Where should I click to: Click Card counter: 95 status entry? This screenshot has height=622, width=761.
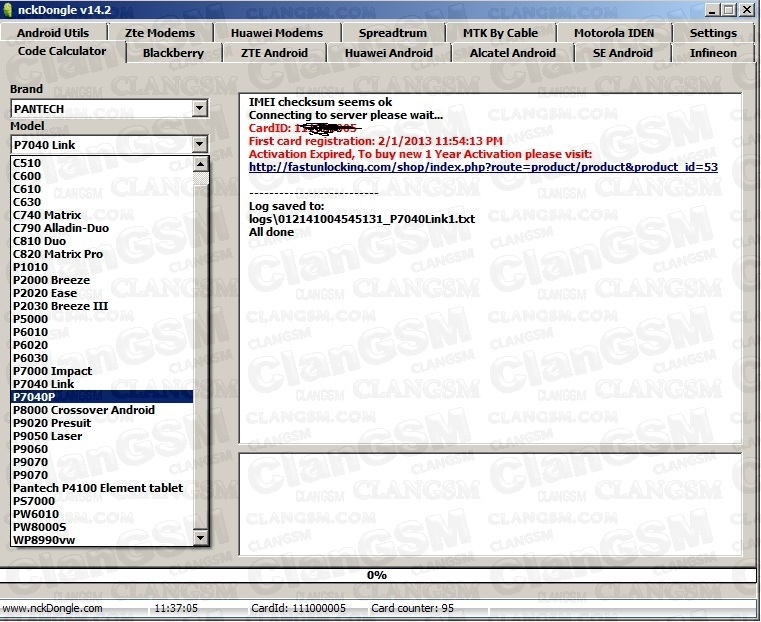pyautogui.click(x=412, y=608)
